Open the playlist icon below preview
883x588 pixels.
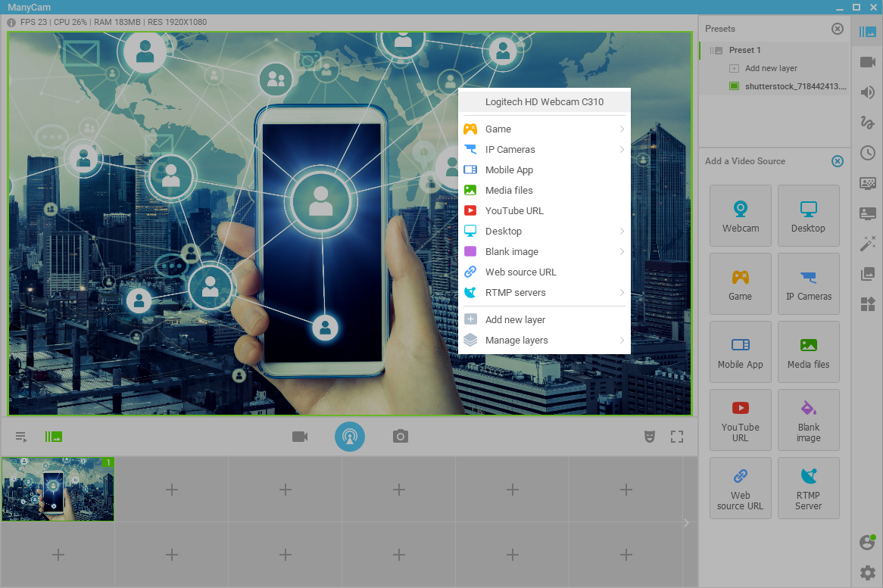[21, 437]
